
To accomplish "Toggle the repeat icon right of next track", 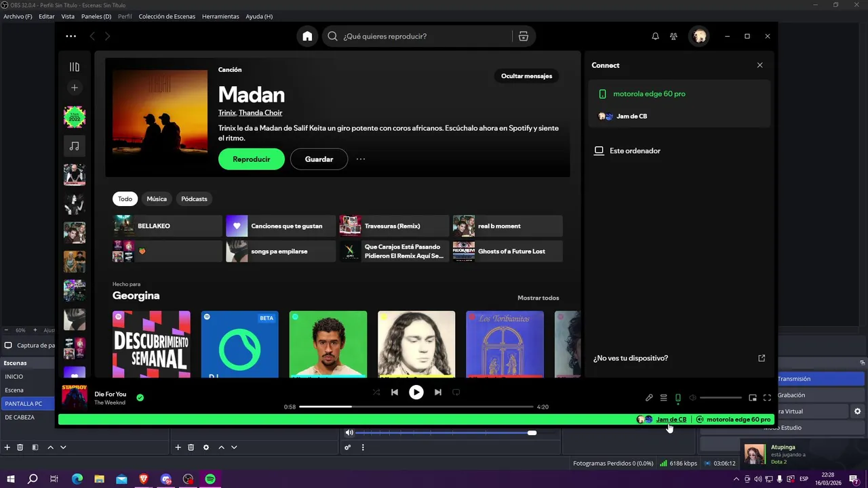I will pyautogui.click(x=456, y=392).
